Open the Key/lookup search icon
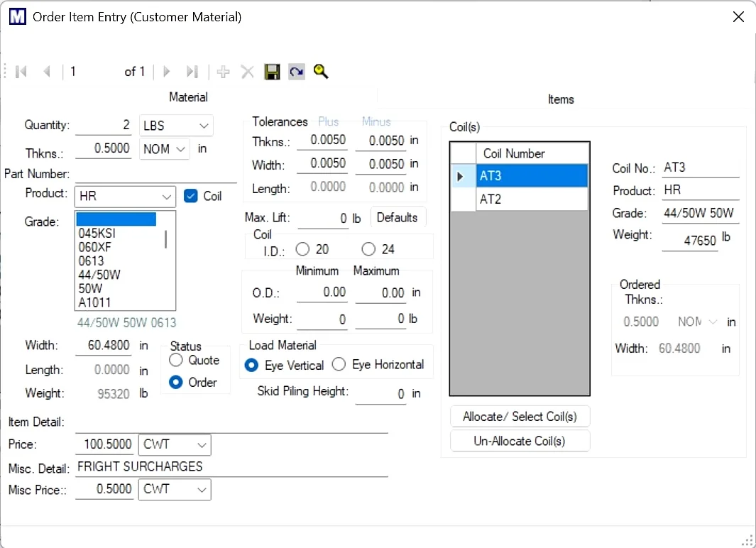 pos(320,71)
